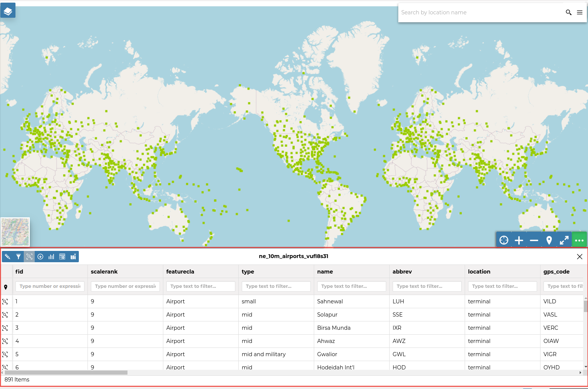The width and height of the screenshot is (588, 389).
Task: Click the pencil edit mode icon
Action: point(8,257)
